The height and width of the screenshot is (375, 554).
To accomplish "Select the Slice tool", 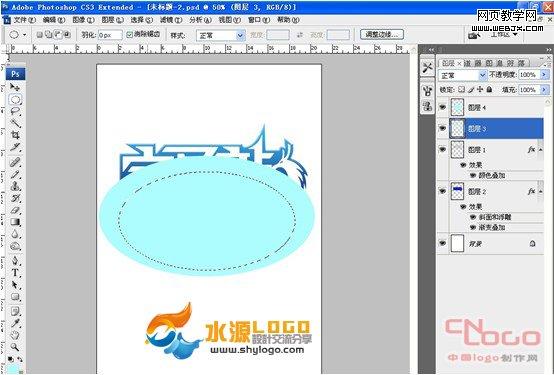I will tap(15, 147).
